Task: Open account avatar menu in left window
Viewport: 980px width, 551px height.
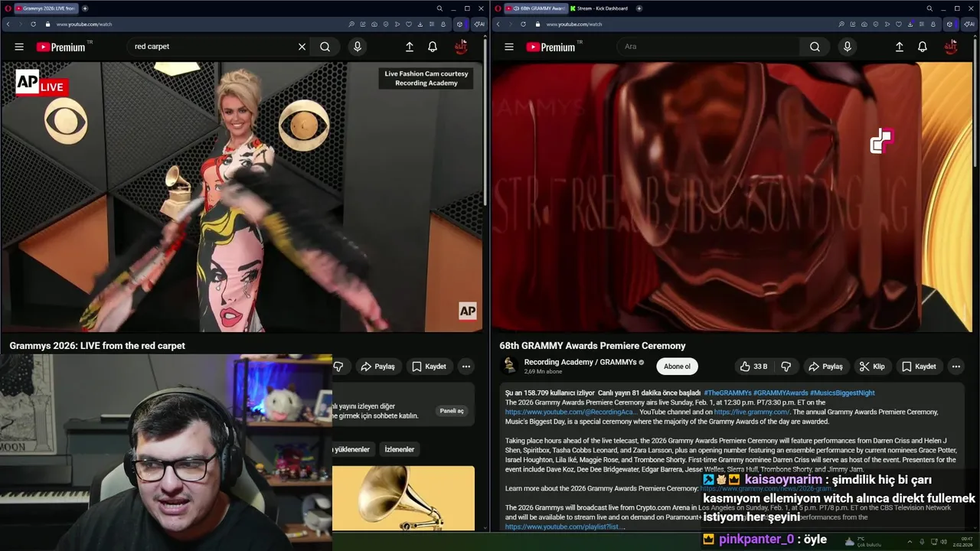Action: click(x=461, y=47)
